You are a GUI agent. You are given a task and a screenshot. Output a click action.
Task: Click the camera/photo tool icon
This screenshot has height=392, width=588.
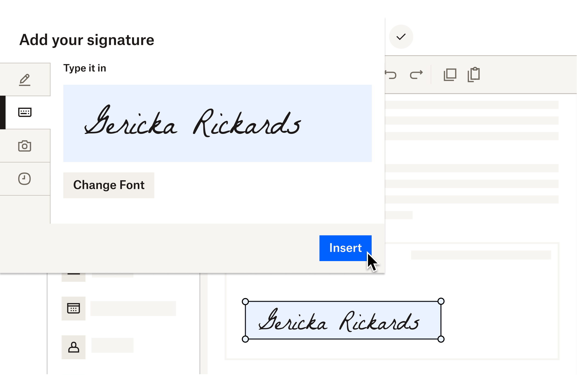25,146
